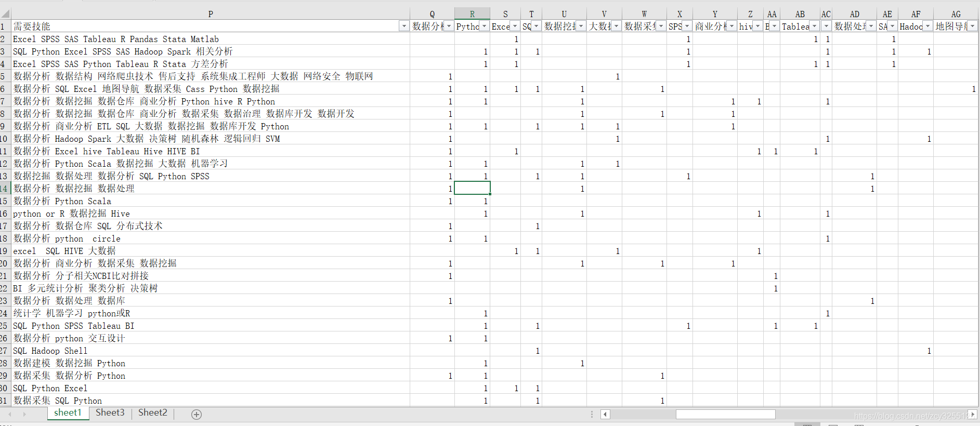Screen dimensions: 980x426
Task: Select cell '数据分析 Excel hive Tableau Hive HIVE BI'
Action: (211, 151)
